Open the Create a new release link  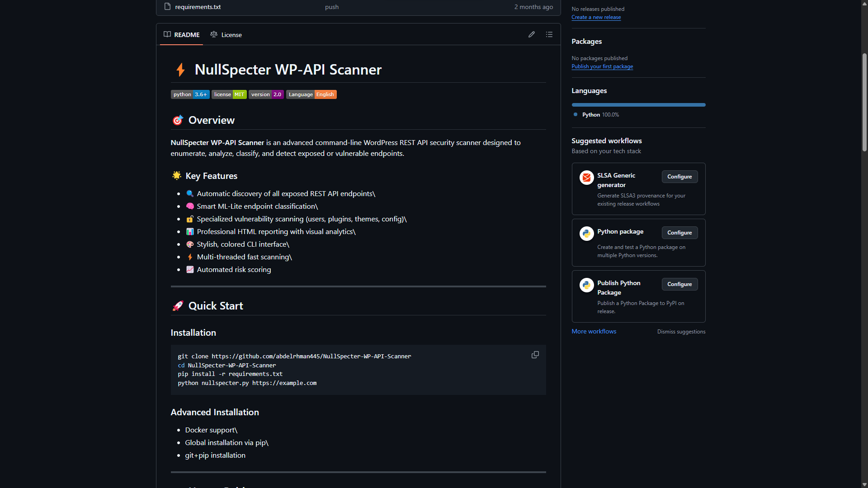click(596, 17)
